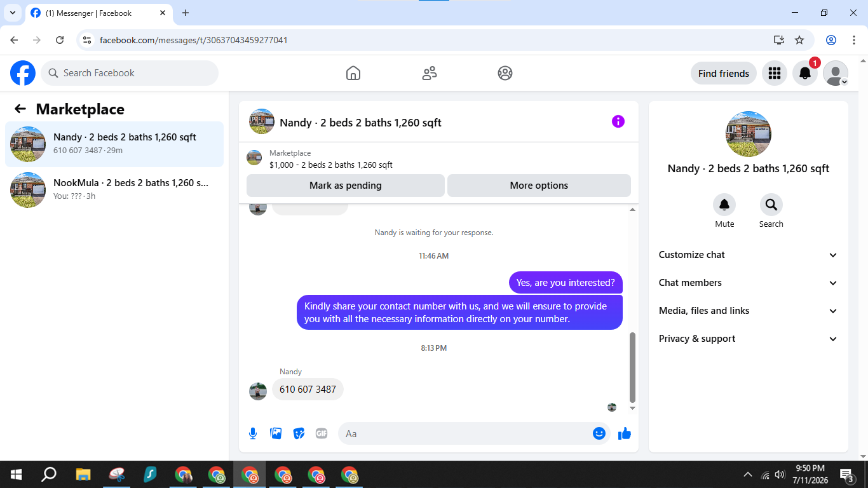The image size is (868, 488).
Task: Open conversation information purple icon
Action: (x=618, y=121)
